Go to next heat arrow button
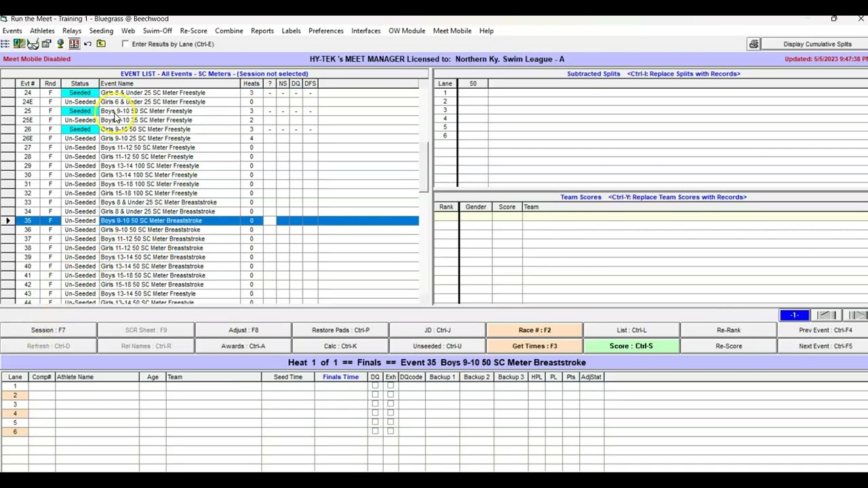The height and width of the screenshot is (488, 868). coord(856,315)
